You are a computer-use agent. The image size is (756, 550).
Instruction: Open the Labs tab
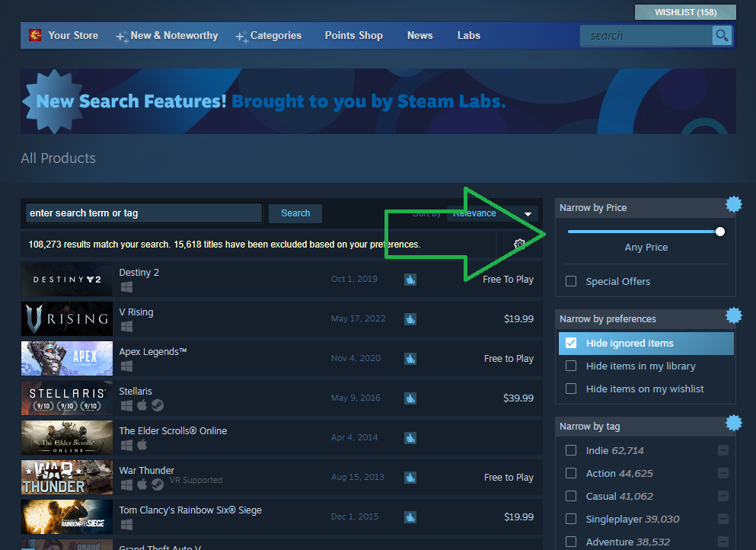click(x=469, y=35)
